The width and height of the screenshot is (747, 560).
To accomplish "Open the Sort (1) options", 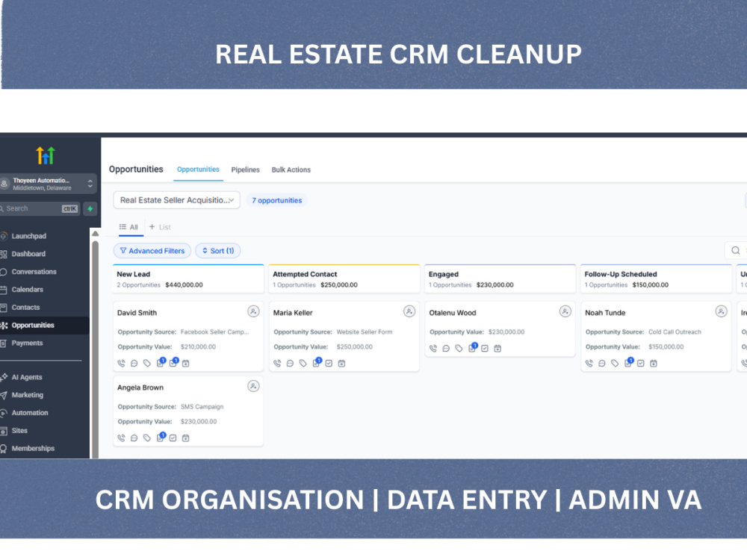I will click(218, 251).
